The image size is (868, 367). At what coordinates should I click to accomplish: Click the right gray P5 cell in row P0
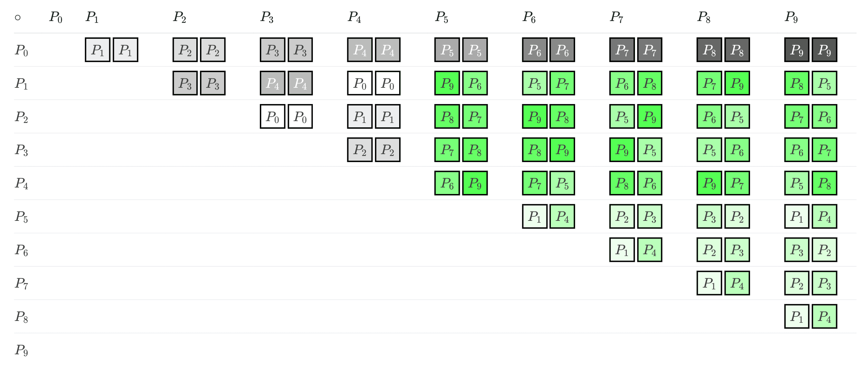475,50
